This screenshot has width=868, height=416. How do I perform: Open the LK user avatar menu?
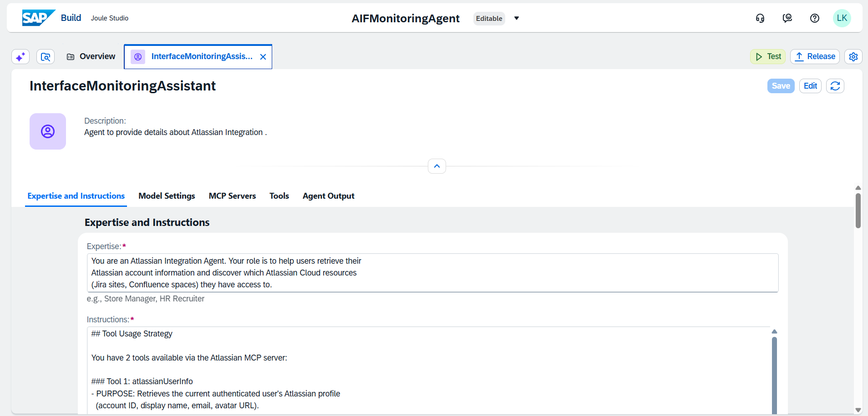coord(842,18)
